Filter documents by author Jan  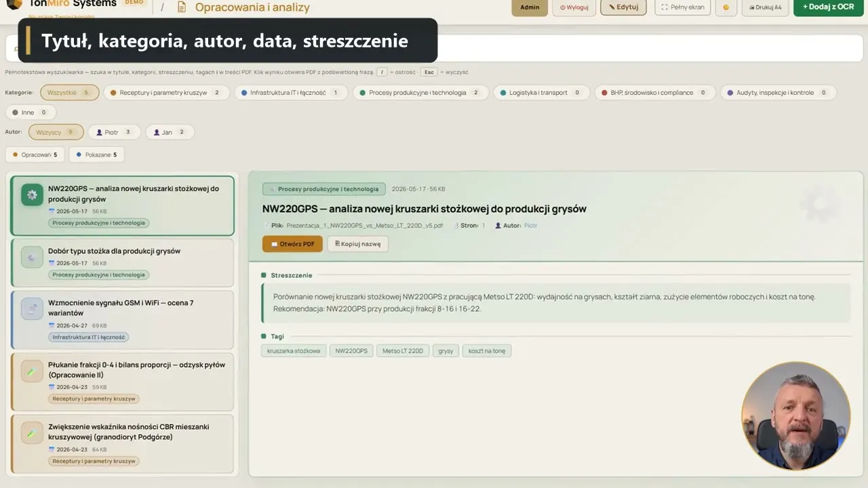[x=170, y=132]
